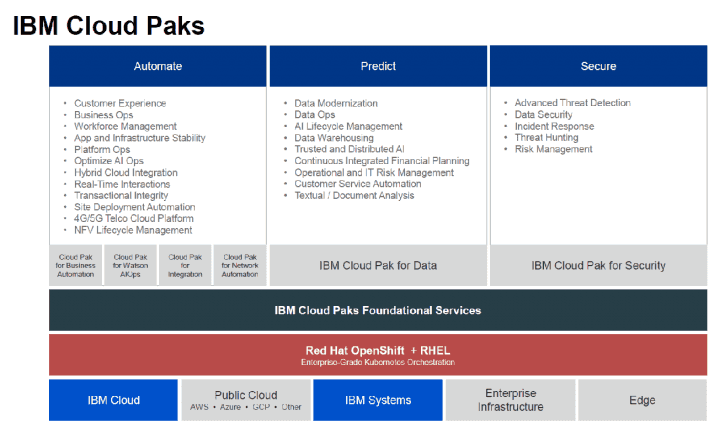Select Continuous Integrated Financial Planning item
This screenshot has width=720, height=423.
[x=382, y=161]
